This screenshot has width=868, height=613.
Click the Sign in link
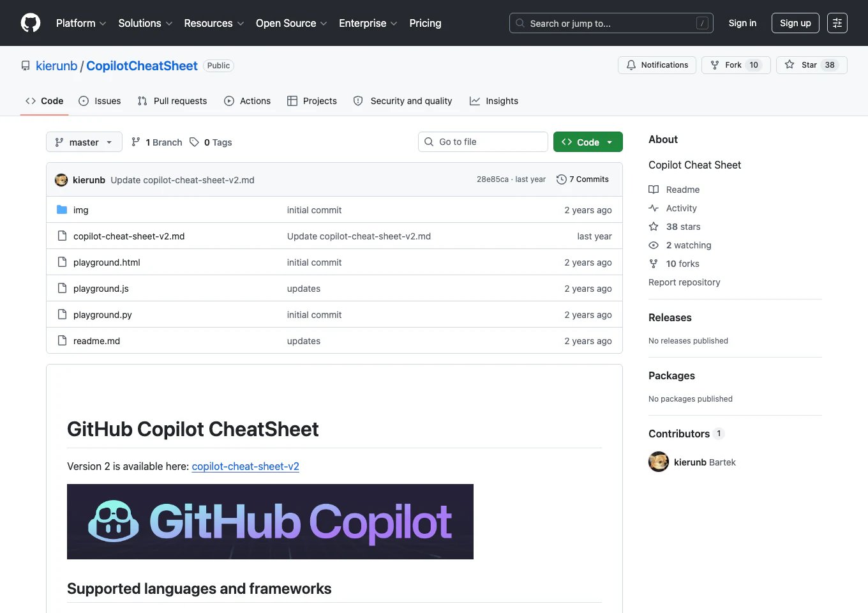(742, 23)
